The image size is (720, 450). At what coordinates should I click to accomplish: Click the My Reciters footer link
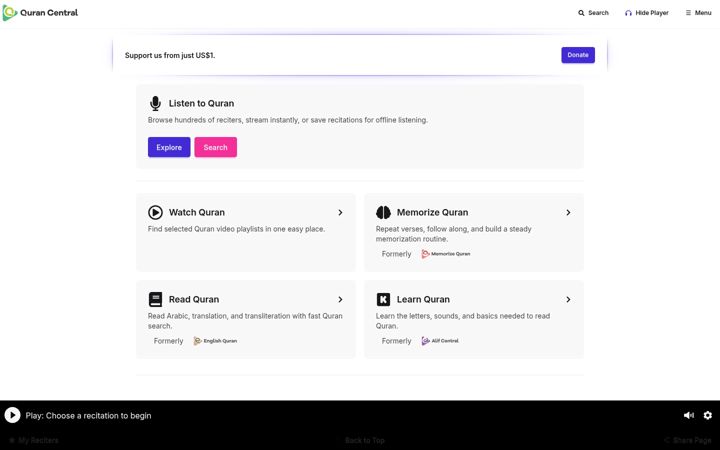pos(34,440)
